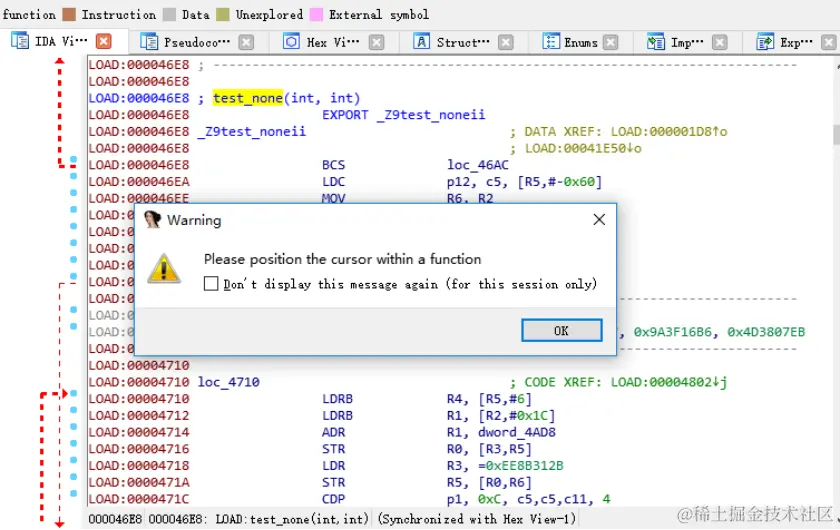This screenshot has height=530, width=840.
Task: Follow the LOAD:000001D8 data xref
Action: pyautogui.click(x=669, y=131)
